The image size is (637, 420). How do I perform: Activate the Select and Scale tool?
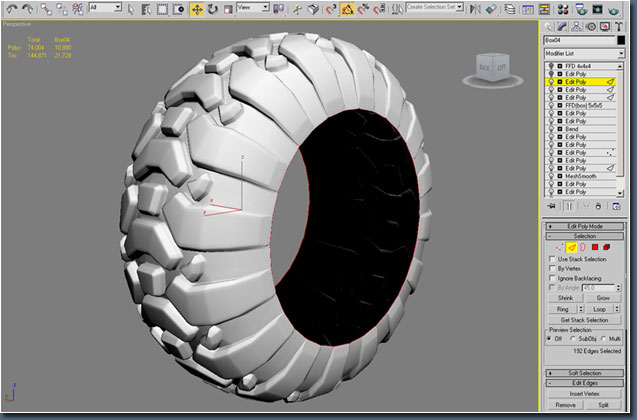(228, 9)
